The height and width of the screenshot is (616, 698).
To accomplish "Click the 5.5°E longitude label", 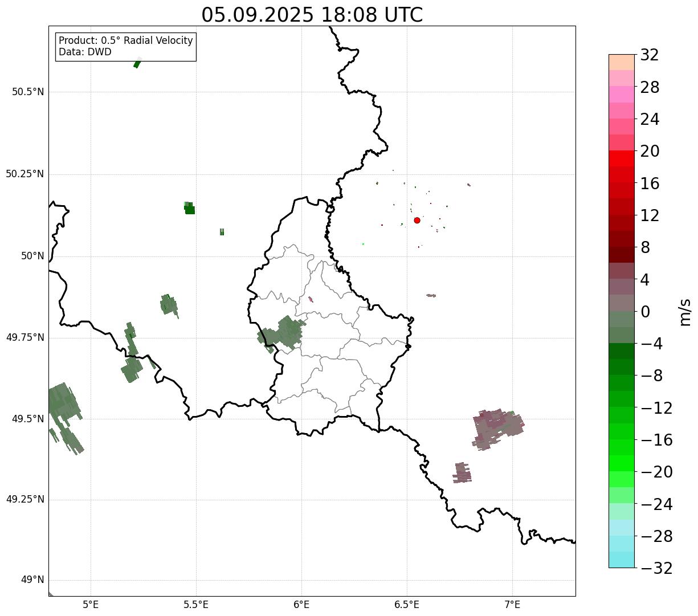I will (x=196, y=605).
